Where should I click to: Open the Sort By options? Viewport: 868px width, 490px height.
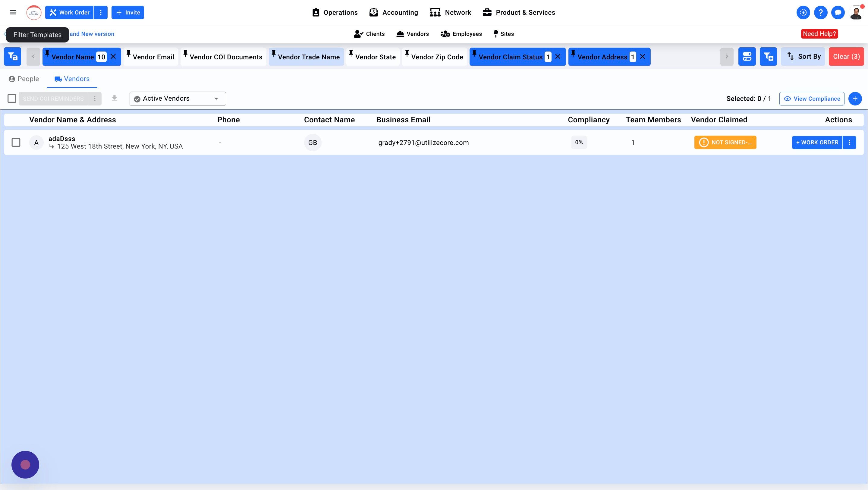click(x=803, y=57)
